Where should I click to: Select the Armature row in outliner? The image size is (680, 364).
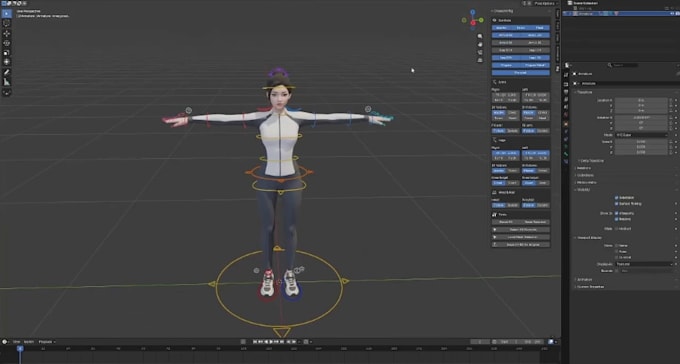pos(620,13)
